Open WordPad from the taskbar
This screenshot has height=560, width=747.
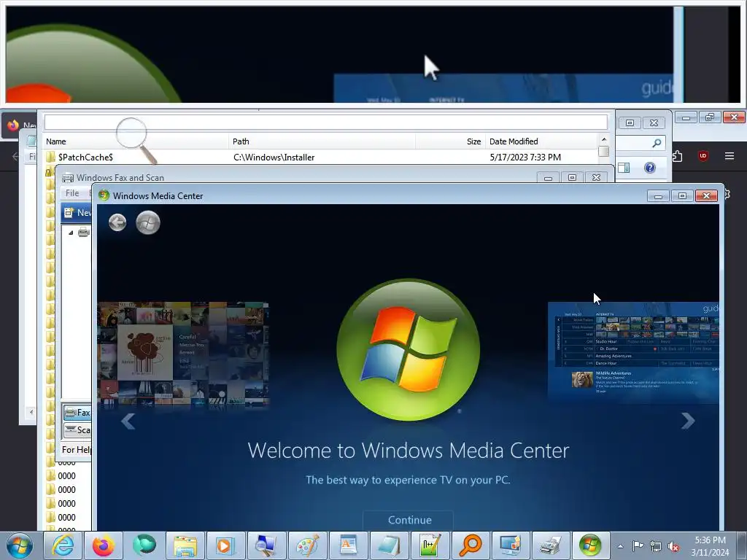click(x=348, y=545)
